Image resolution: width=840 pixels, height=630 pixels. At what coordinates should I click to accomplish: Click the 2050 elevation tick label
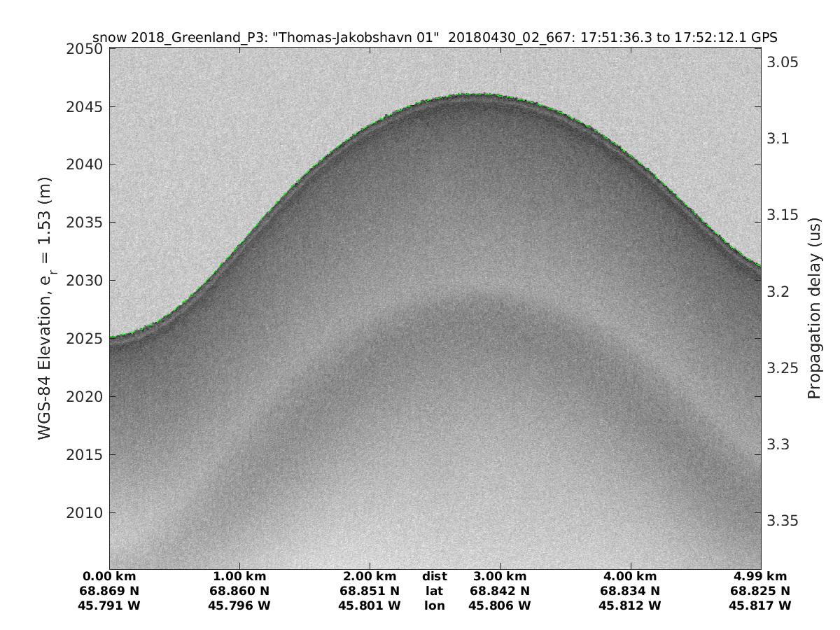(x=84, y=50)
